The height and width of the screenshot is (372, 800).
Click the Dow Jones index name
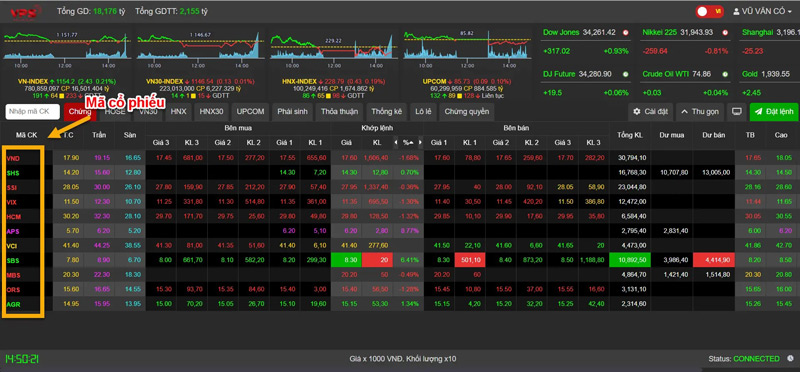click(561, 32)
